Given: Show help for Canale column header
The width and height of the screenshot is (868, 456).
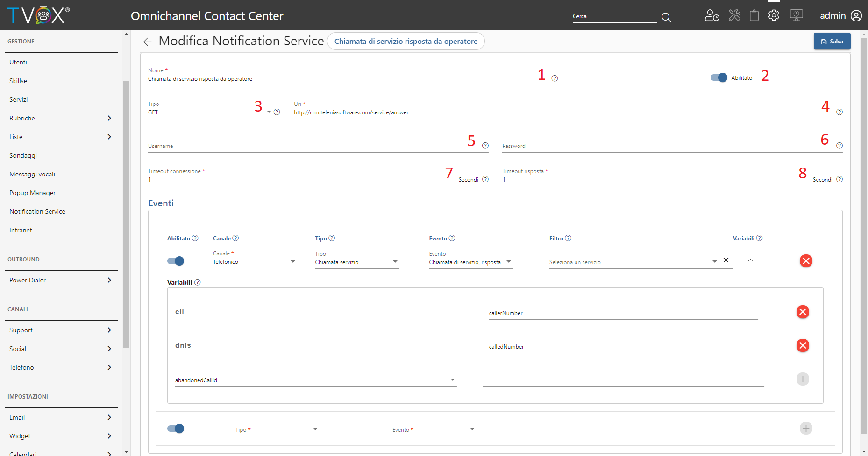Looking at the screenshot, I should 235,238.
